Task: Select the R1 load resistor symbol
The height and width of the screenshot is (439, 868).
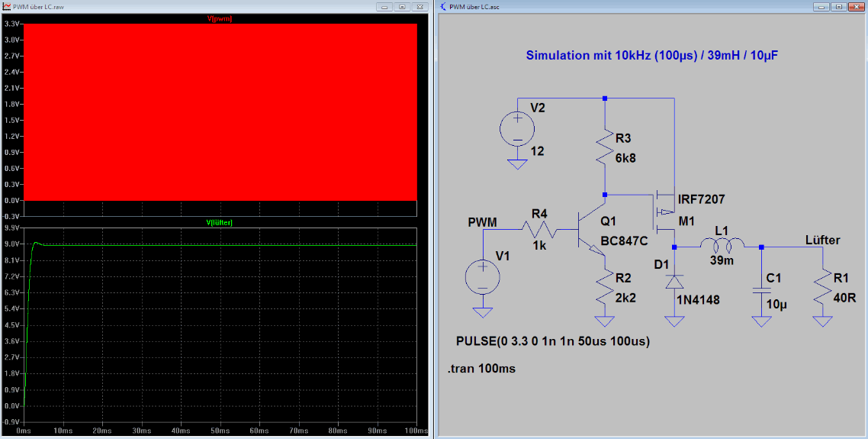Action: pos(822,285)
